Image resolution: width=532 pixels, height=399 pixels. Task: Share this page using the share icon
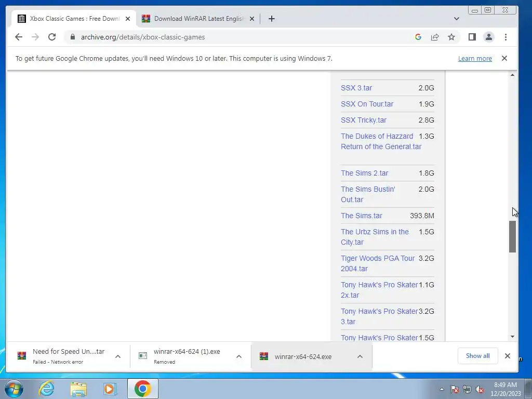click(x=435, y=37)
